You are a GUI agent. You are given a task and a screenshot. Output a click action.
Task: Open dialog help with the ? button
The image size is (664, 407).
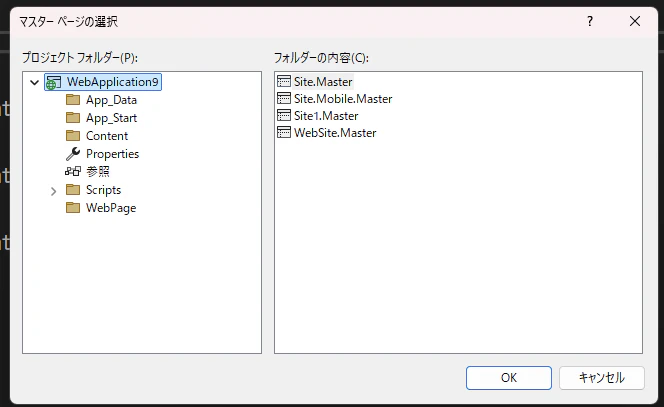[x=590, y=21]
